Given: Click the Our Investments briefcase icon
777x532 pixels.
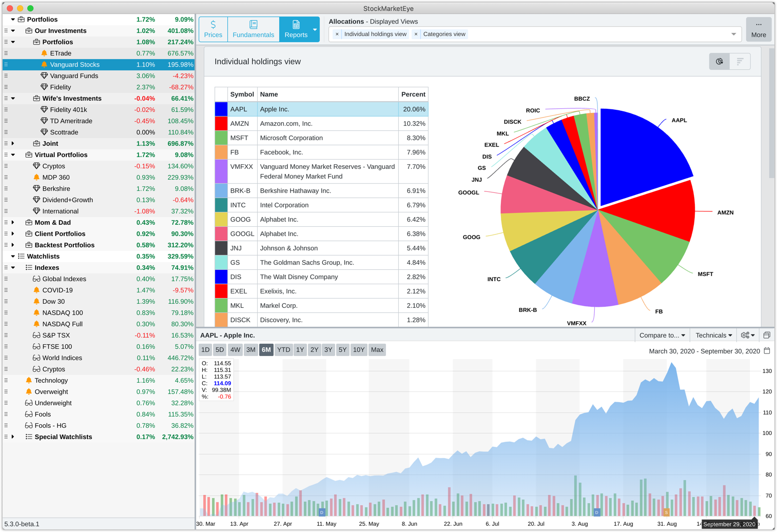Looking at the screenshot, I should click(29, 31).
